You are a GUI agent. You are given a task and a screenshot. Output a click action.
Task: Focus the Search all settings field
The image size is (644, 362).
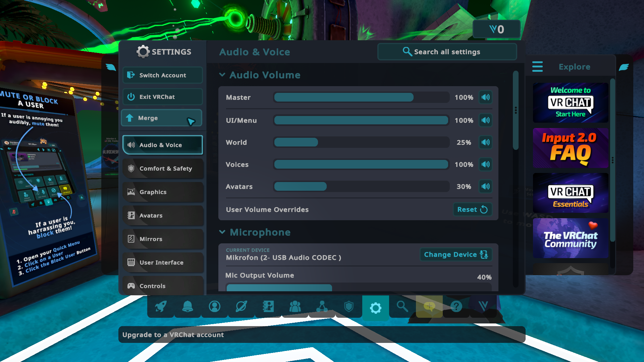coord(447,52)
